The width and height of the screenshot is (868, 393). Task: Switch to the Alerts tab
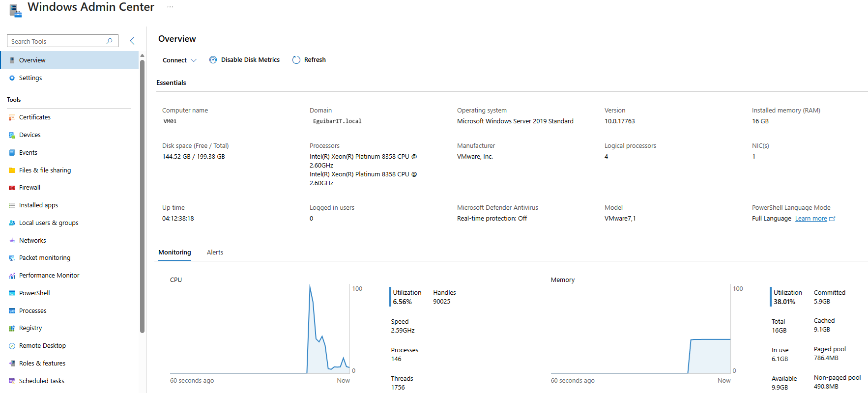tap(215, 253)
